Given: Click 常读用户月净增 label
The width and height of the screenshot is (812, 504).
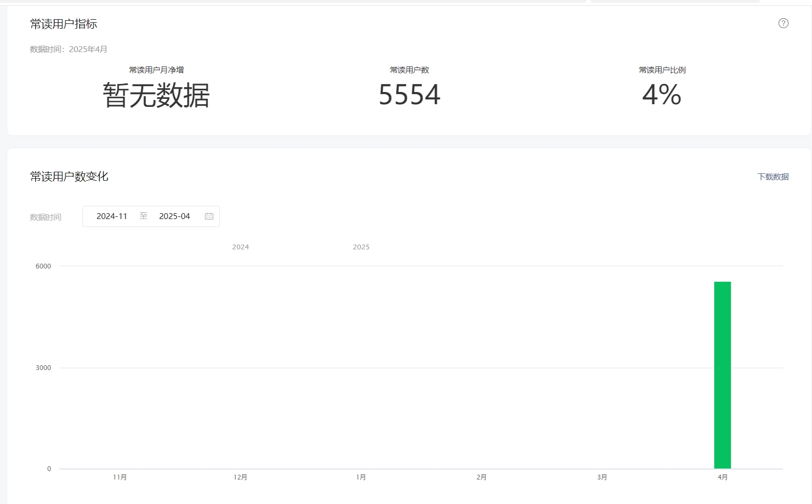Looking at the screenshot, I should [x=156, y=70].
